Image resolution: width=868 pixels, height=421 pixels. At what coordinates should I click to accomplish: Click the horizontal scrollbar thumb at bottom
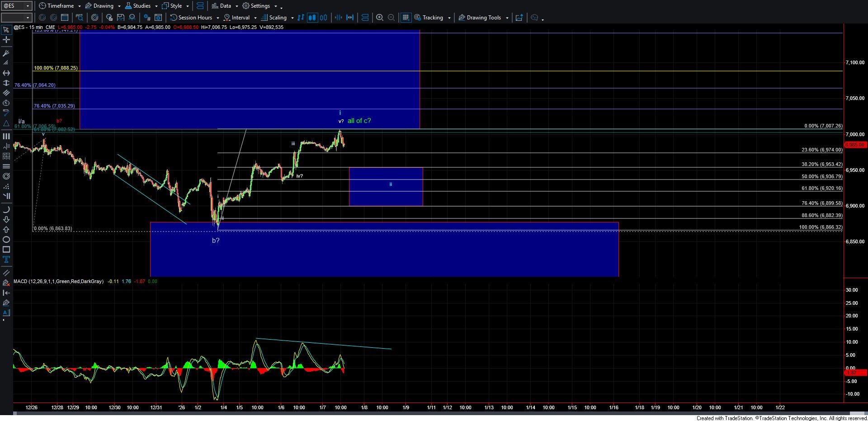click(x=858, y=413)
